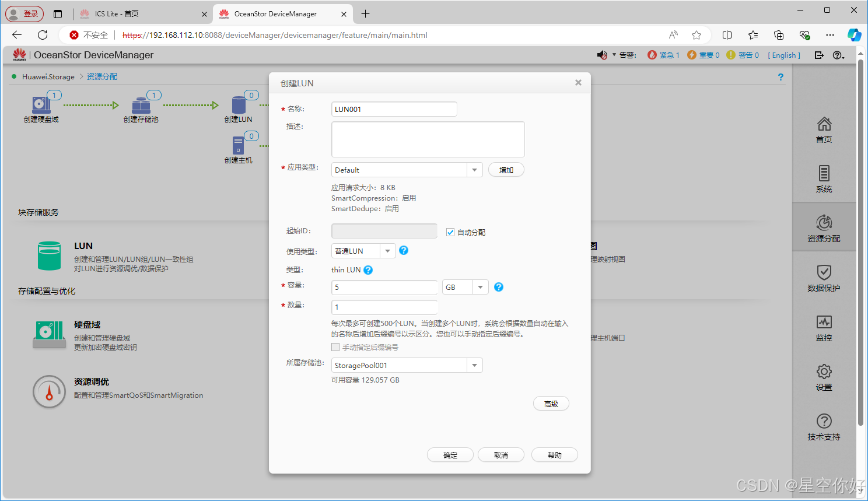Click the 重要 0 alarm indicator
Screen dimensions: 868x501
coord(703,55)
